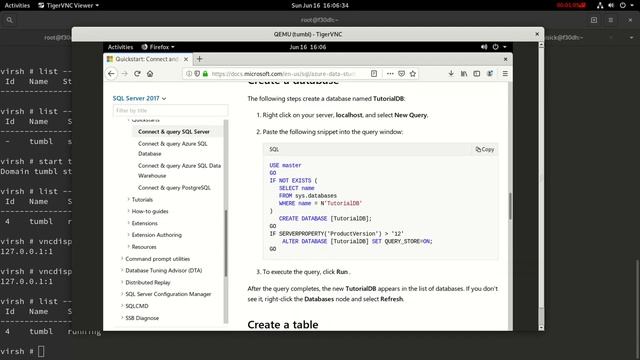Open Firefox downloads arrow icon
This screenshot has width=640, height=360.
[451, 74]
